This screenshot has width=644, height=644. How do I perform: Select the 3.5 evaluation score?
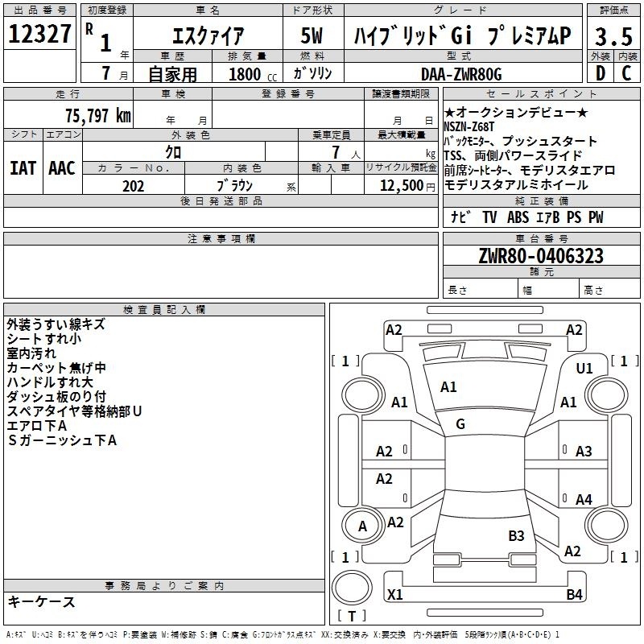(x=613, y=36)
